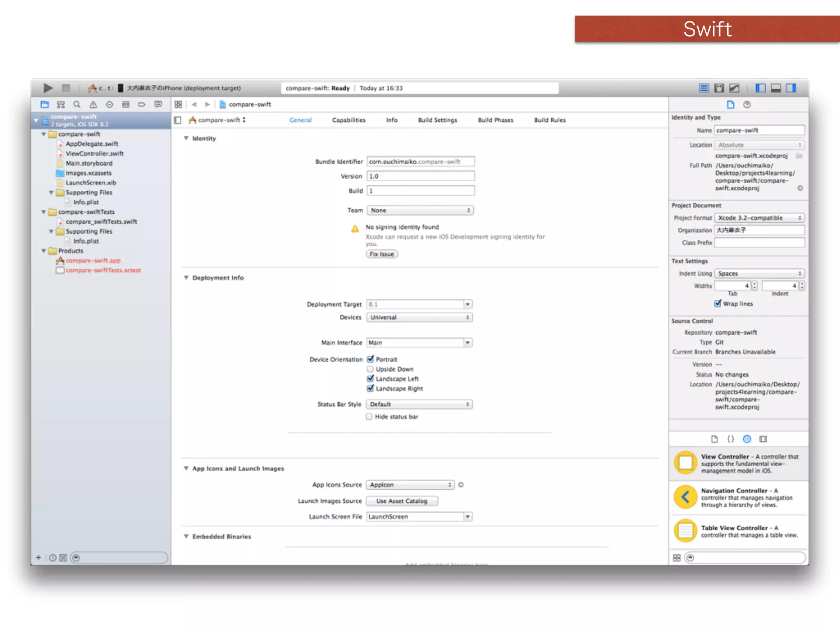840x630 pixels.
Task: Collapse the Deployment Info section
Action: (x=186, y=278)
